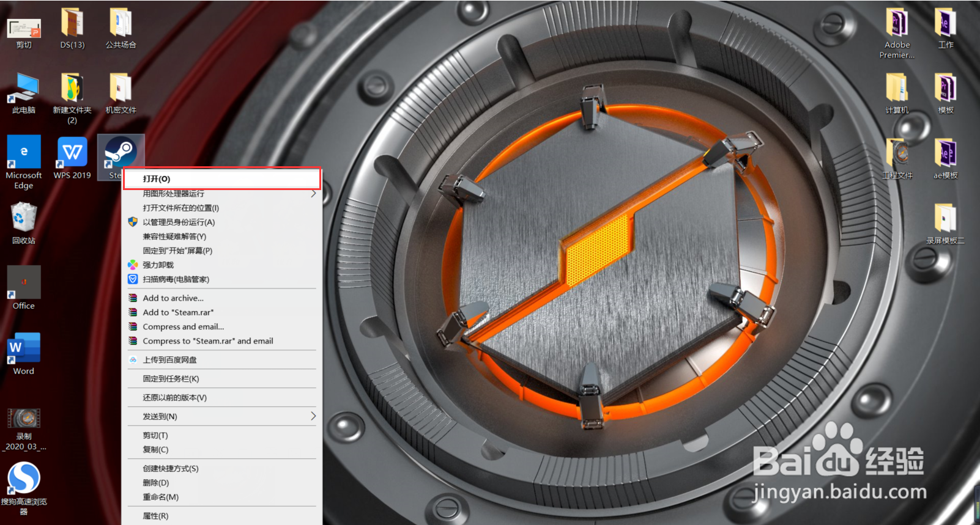The height and width of the screenshot is (525, 980).
Task: Choose 以管理员身份运行(A)
Action: pos(222,222)
